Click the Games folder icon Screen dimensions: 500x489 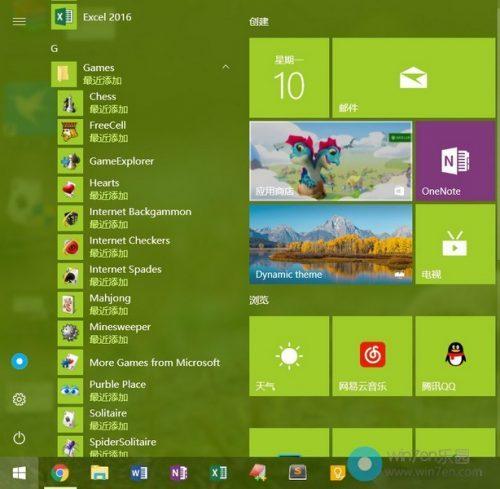[x=64, y=74]
